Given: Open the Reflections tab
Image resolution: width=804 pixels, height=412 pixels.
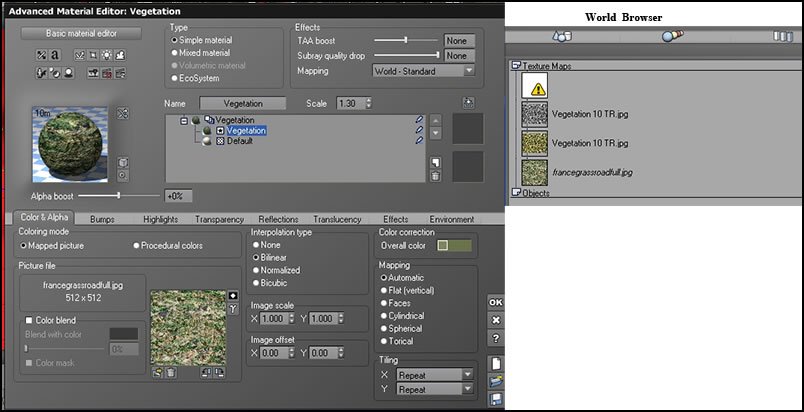Looking at the screenshot, I should point(278,219).
